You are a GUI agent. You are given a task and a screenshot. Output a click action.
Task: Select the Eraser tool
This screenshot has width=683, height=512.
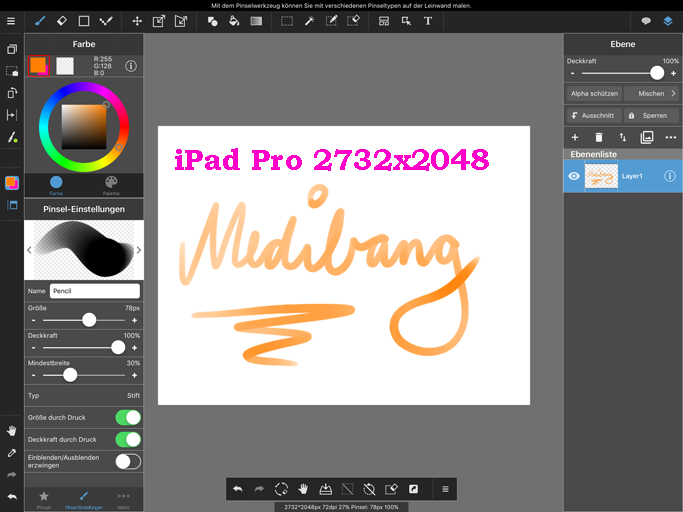click(62, 21)
